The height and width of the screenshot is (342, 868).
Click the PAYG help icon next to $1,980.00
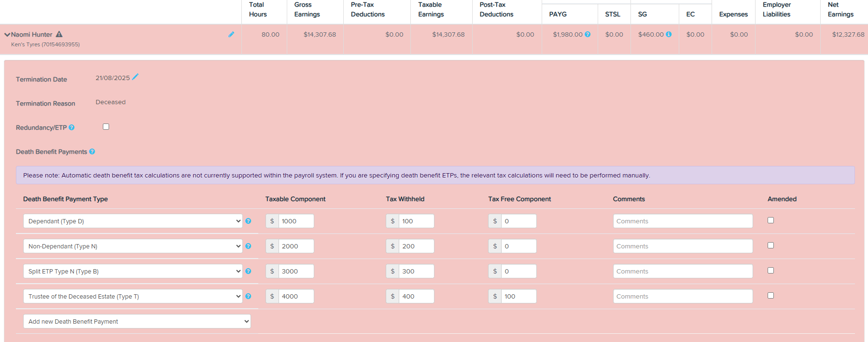(588, 34)
